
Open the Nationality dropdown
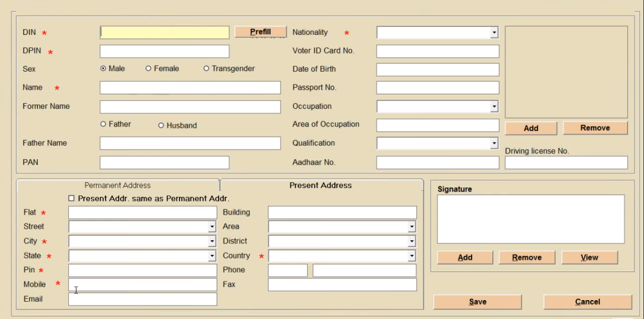(494, 33)
